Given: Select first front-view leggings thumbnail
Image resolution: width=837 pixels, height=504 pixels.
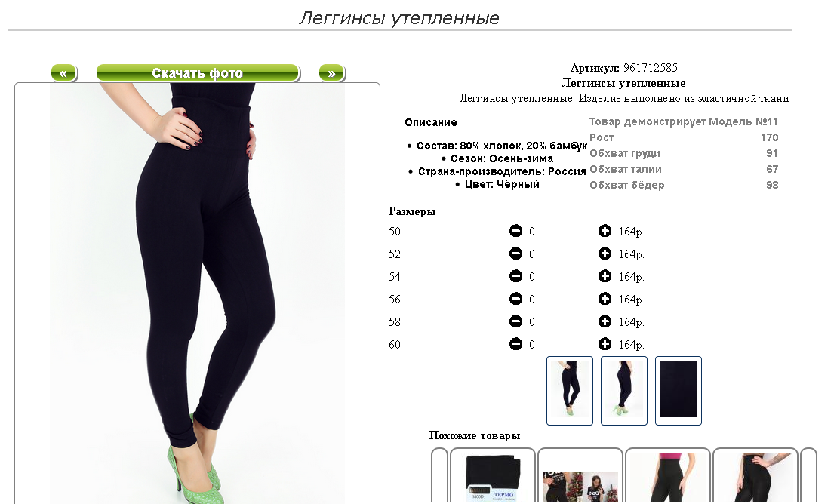Looking at the screenshot, I should pyautogui.click(x=570, y=391).
